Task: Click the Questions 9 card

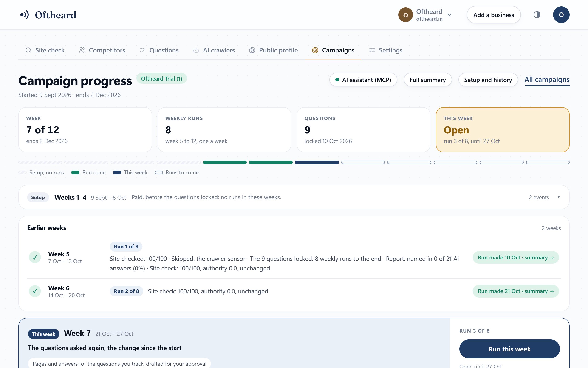Action: tap(364, 130)
